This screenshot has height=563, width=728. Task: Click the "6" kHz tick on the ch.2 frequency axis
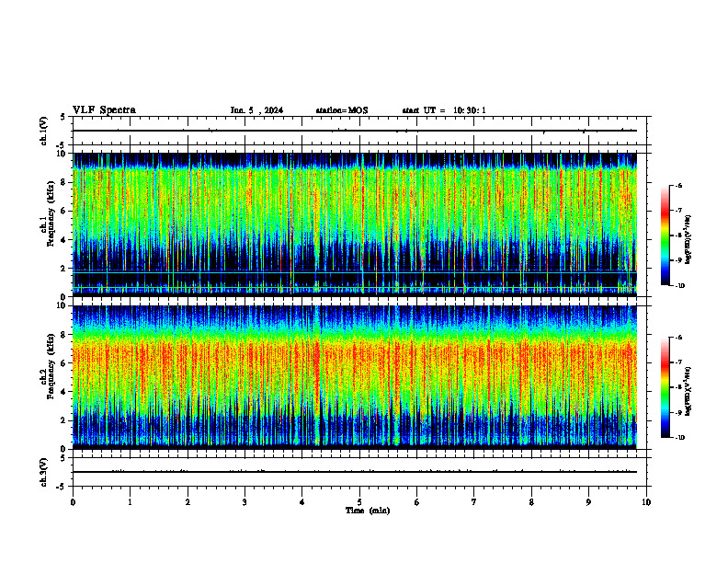(x=64, y=363)
